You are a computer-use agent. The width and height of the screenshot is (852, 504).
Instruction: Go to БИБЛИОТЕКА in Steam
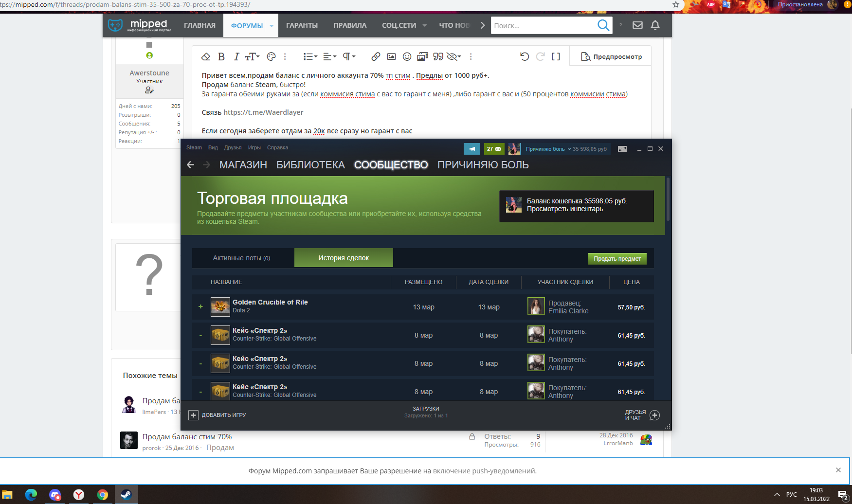pyautogui.click(x=310, y=165)
